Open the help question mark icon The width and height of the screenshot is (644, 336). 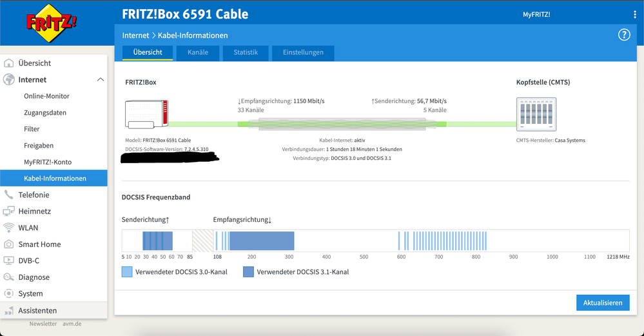(x=624, y=35)
